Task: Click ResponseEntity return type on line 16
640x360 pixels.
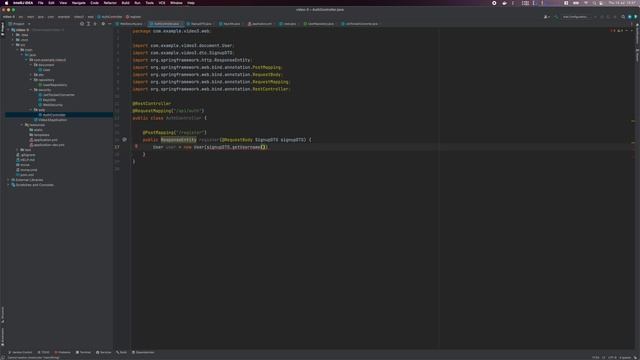Action: 178,140
